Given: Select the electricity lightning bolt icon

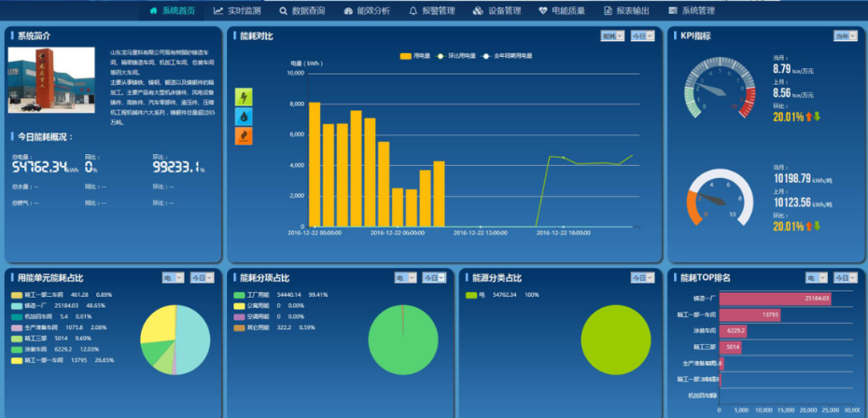Looking at the screenshot, I should (x=244, y=97).
